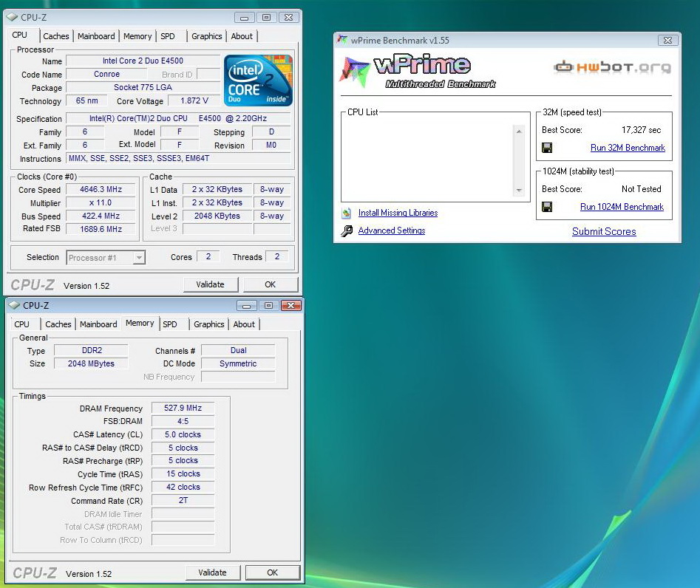The height and width of the screenshot is (588, 700).
Task: Click the Rated FSB value 1689.6 MHz
Action: pyautogui.click(x=101, y=229)
